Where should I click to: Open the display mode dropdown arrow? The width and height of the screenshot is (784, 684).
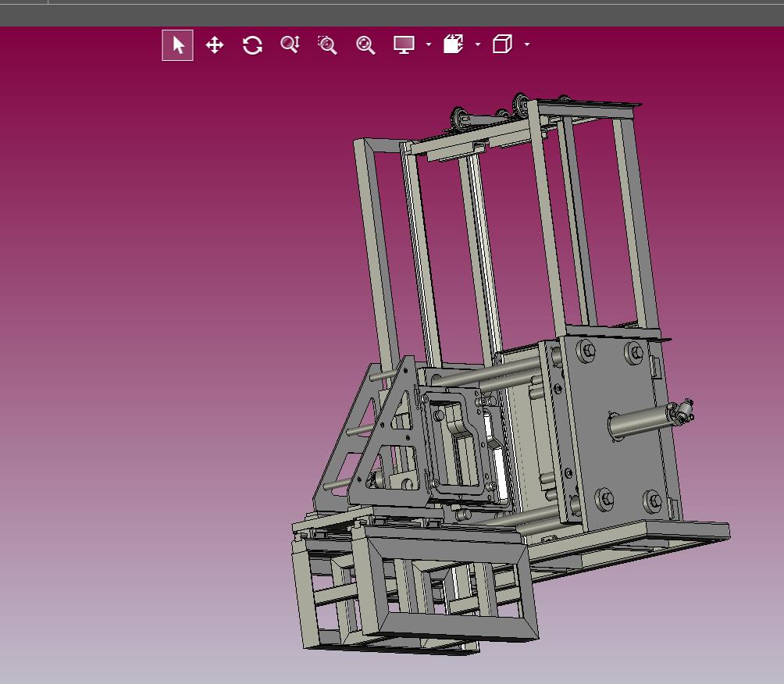(x=429, y=45)
